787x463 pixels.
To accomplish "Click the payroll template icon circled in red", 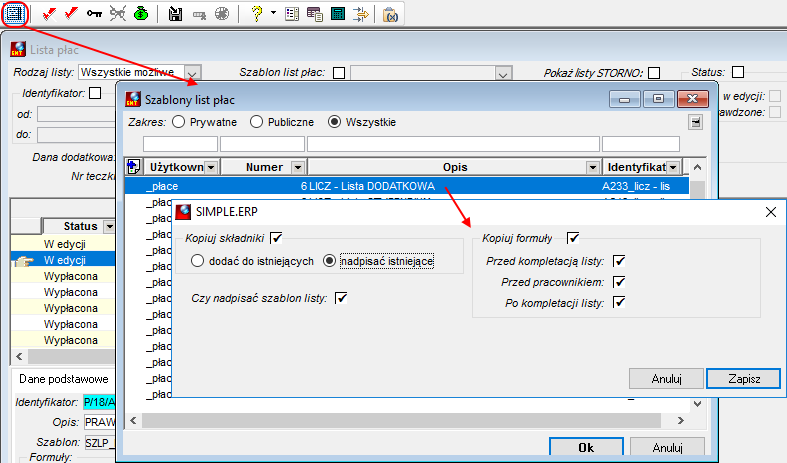I will click(14, 14).
